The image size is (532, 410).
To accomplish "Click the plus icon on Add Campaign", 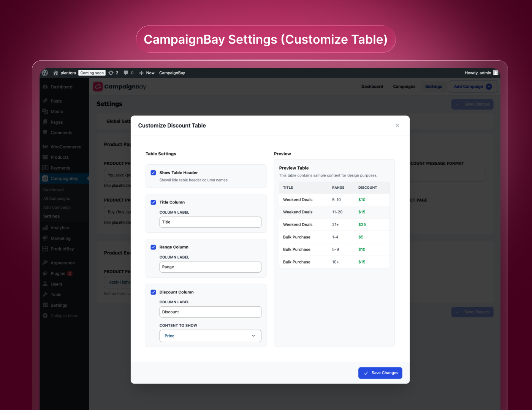I will [489, 87].
